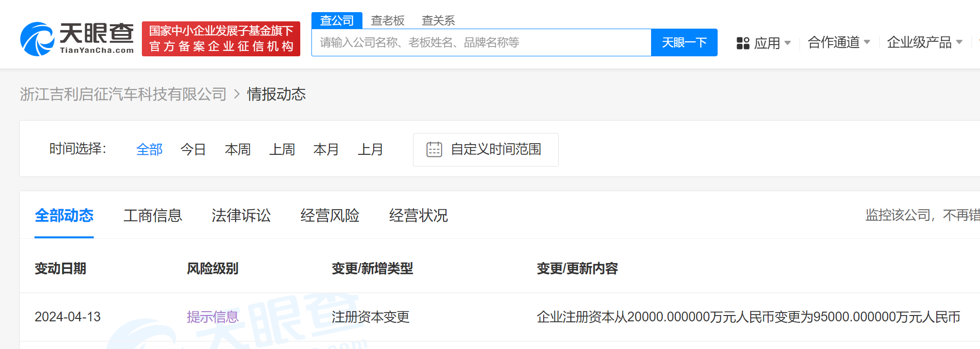Click the TianYanCha logo icon
This screenshot has width=980, height=349.
(37, 39)
